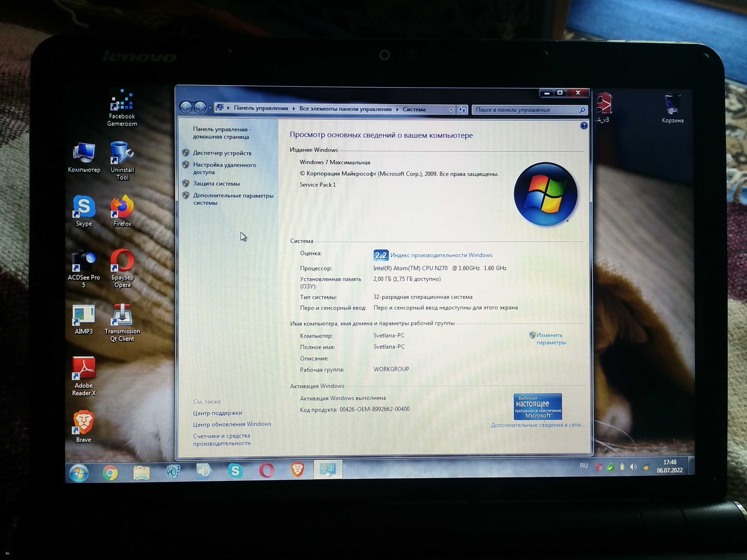Open Настройка удаленного доступа
The width and height of the screenshot is (747, 560).
[x=224, y=168]
